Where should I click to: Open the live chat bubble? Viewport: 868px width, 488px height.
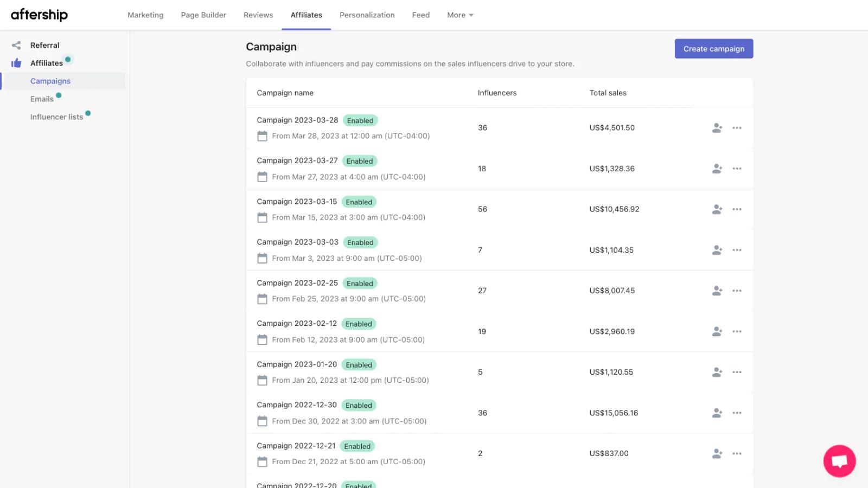point(839,461)
